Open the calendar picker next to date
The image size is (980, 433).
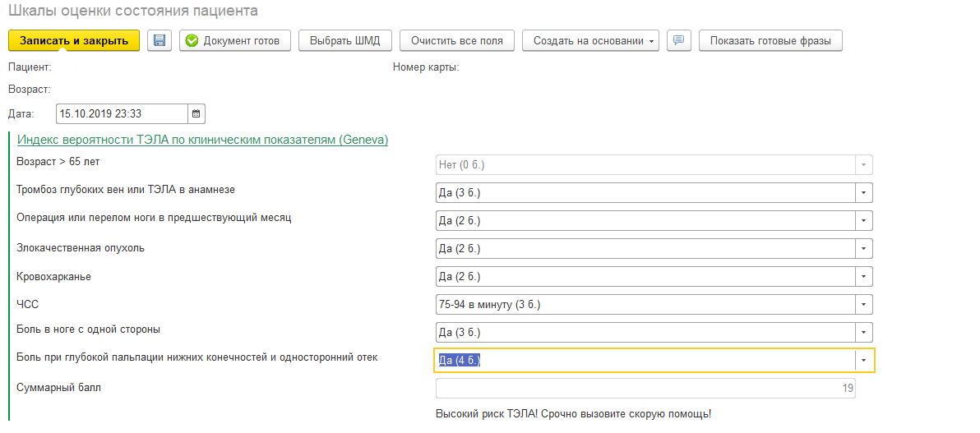[196, 113]
